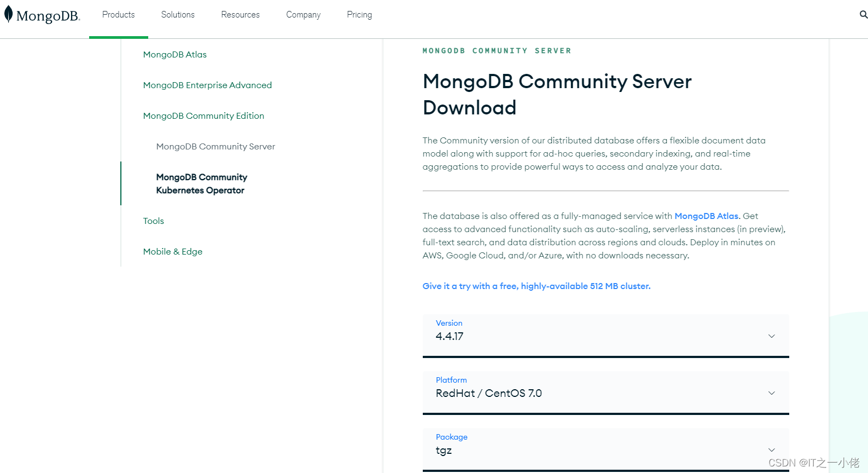Open the search magnifier icon
Viewport: 868px width, 473px height.
pyautogui.click(x=863, y=15)
